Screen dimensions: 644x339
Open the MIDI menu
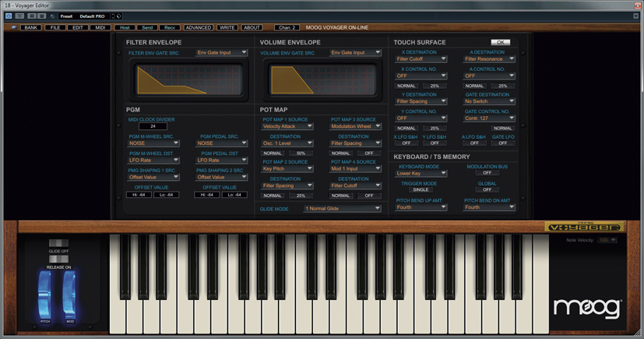(x=100, y=27)
